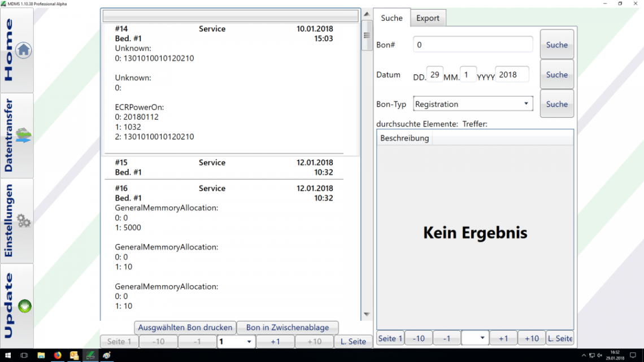Switch to the Suche tab
The image size is (644, 362).
pyautogui.click(x=392, y=18)
